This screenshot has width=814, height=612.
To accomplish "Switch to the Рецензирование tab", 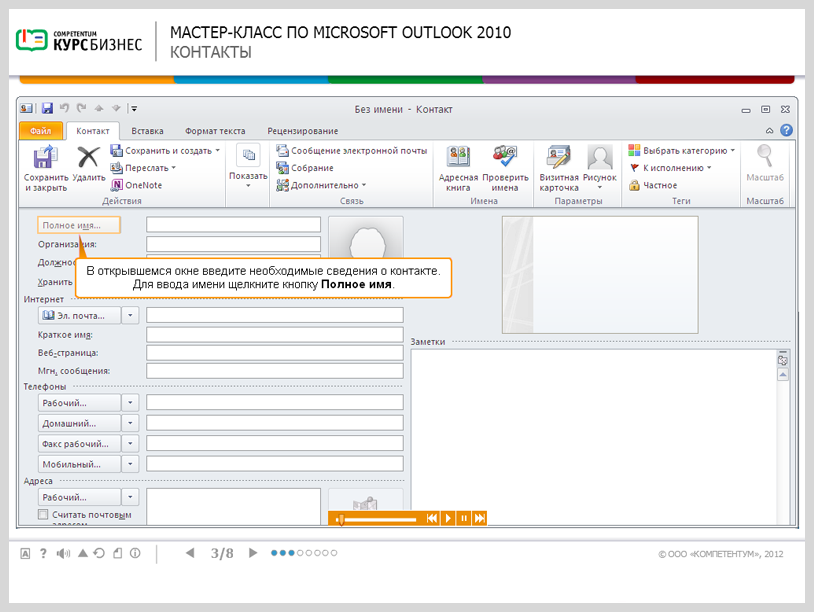I will coord(303,131).
